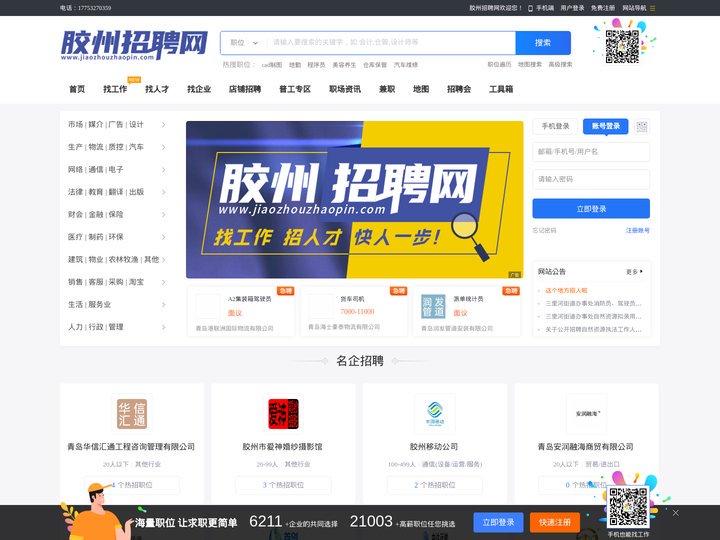The width and height of the screenshot is (720, 540).
Task: Open the 货车司机 job card
Action: (354, 311)
